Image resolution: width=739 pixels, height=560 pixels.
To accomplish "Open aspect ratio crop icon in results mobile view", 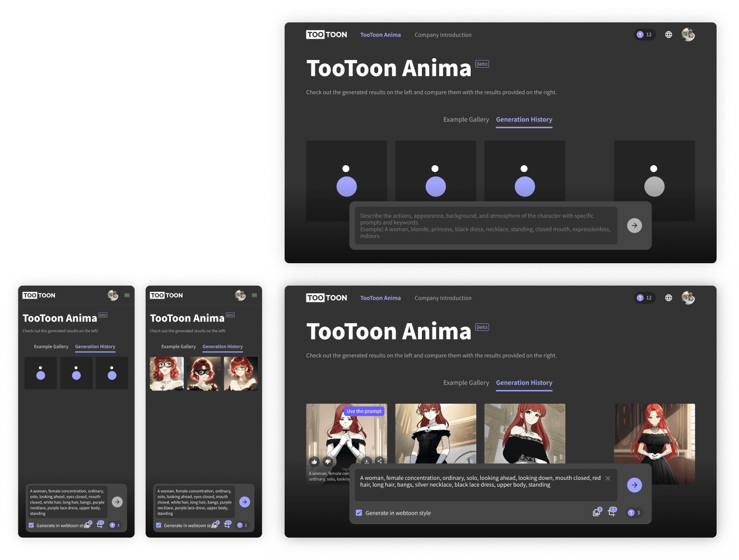I will 227,525.
